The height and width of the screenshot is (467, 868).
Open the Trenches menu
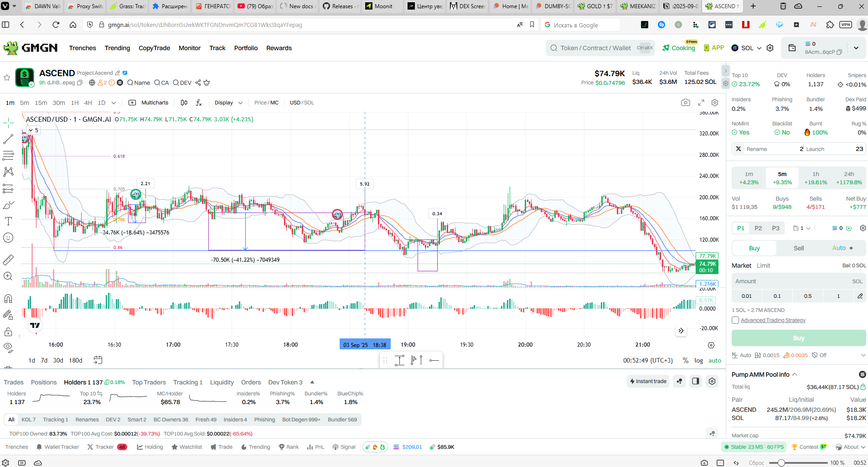[83, 48]
